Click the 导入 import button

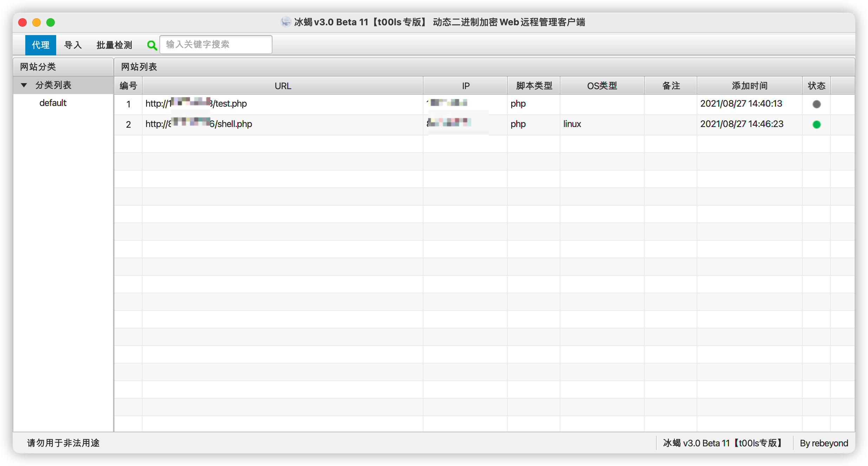click(73, 45)
